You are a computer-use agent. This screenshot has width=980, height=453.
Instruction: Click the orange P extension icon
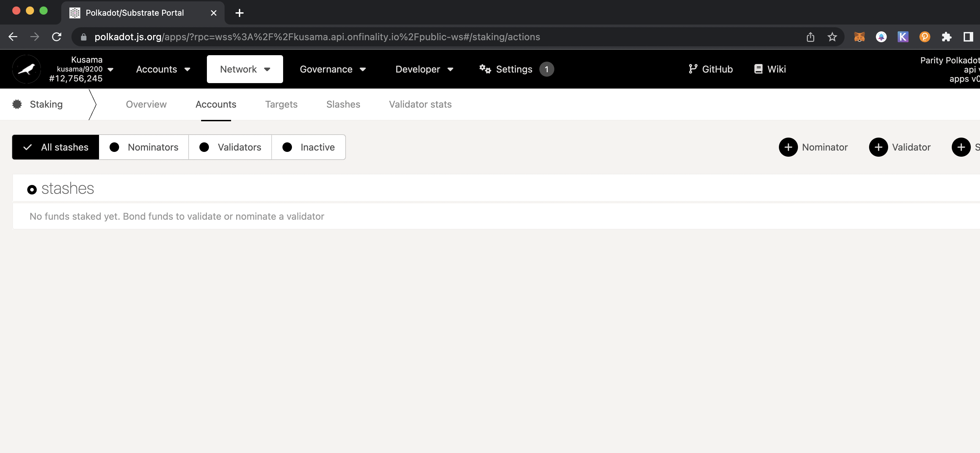click(925, 37)
